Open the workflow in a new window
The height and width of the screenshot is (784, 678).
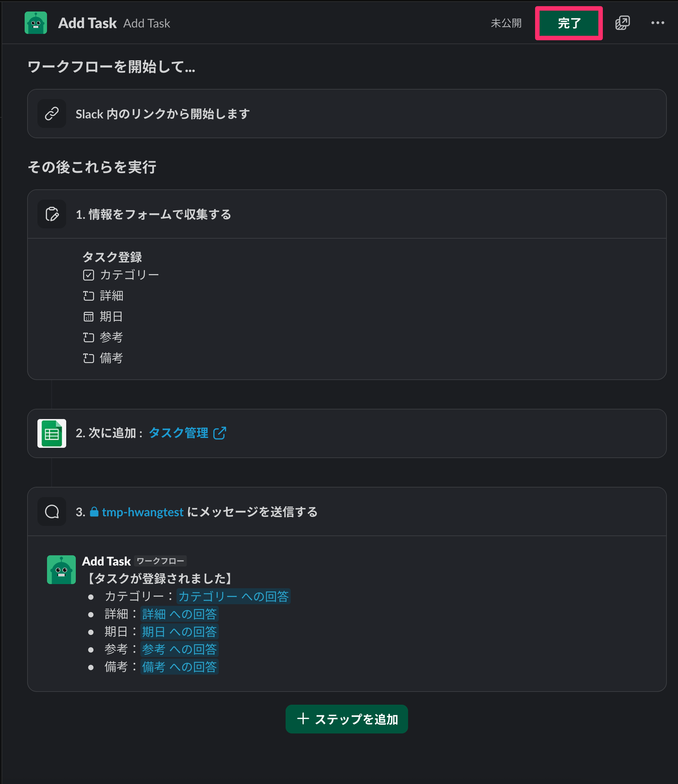pyautogui.click(x=623, y=23)
